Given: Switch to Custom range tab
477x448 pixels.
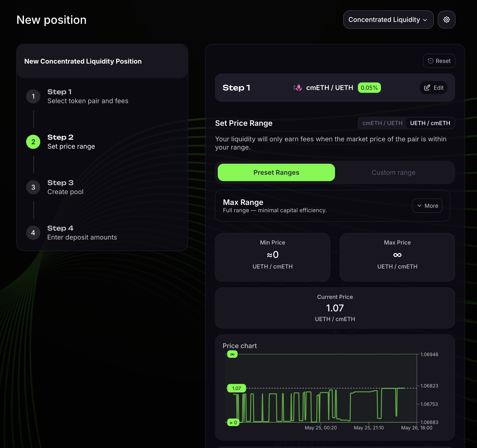Looking at the screenshot, I should coord(393,172).
